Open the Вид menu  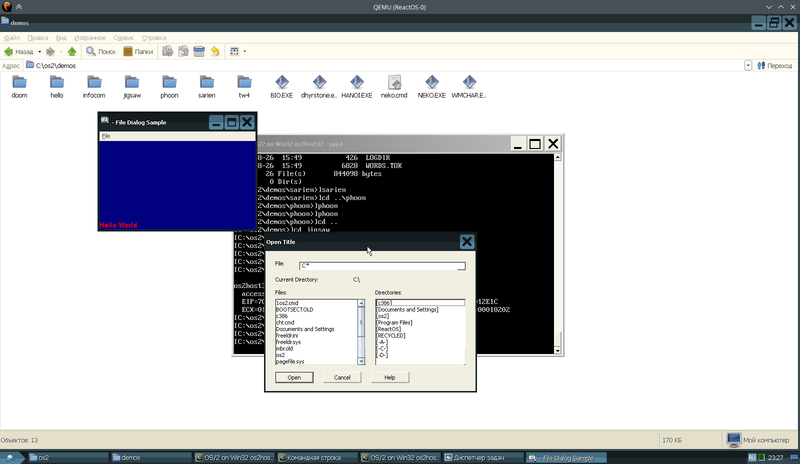coord(61,38)
